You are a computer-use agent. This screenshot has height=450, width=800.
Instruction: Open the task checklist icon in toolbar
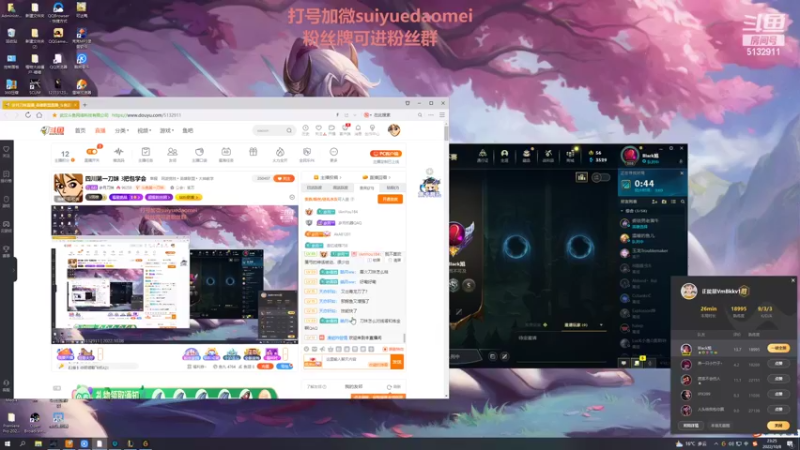click(145, 152)
